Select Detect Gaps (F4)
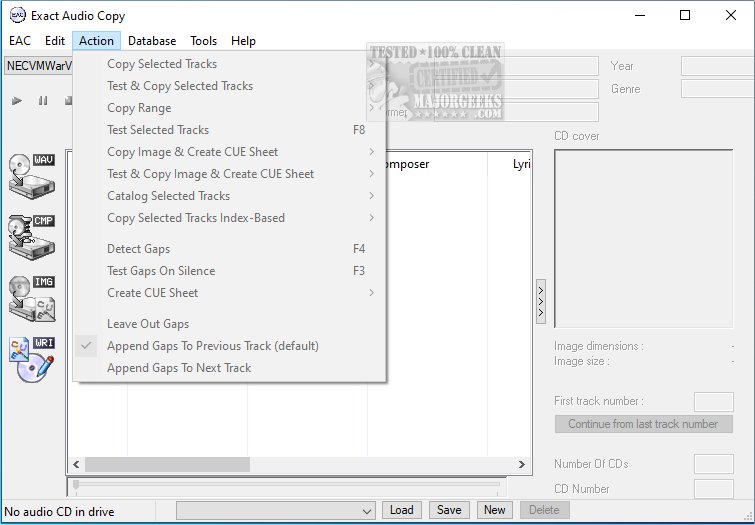This screenshot has height=525, width=755. (230, 249)
